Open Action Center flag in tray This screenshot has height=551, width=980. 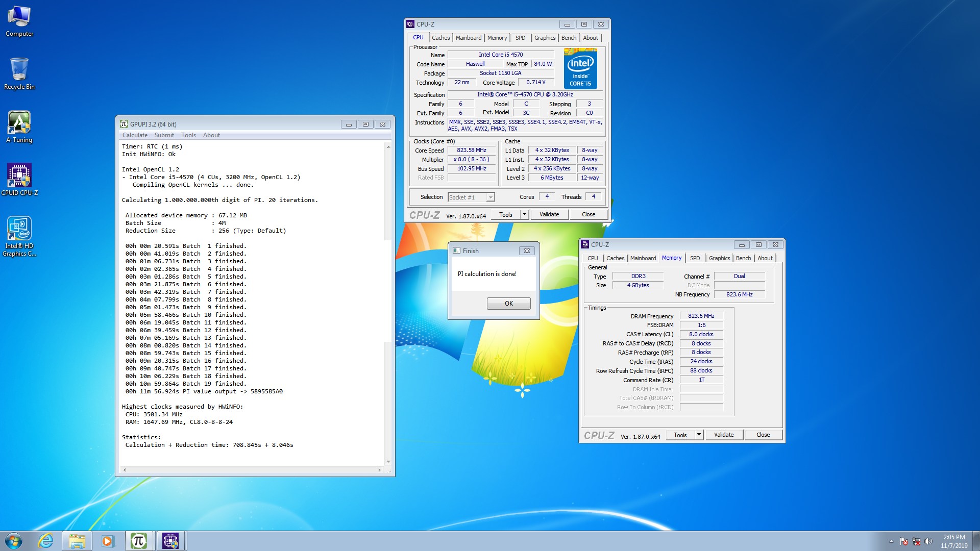[904, 541]
